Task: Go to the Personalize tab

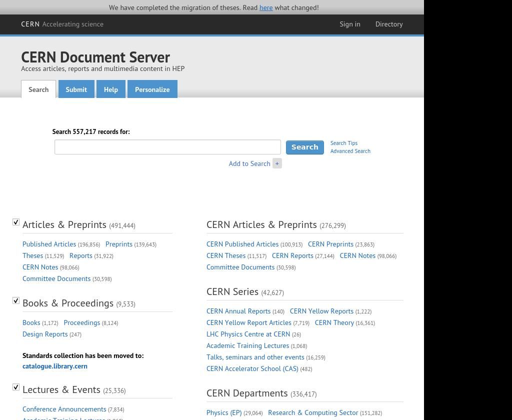Action: 152,89
